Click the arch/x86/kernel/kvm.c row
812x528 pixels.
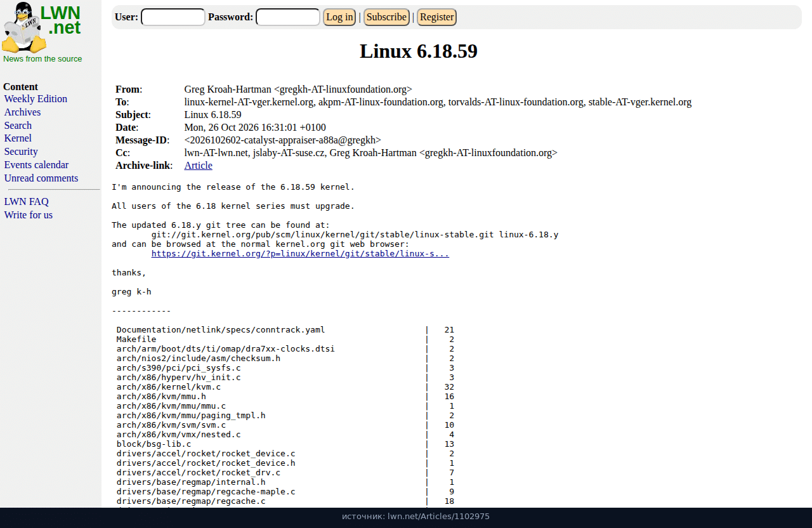285,387
